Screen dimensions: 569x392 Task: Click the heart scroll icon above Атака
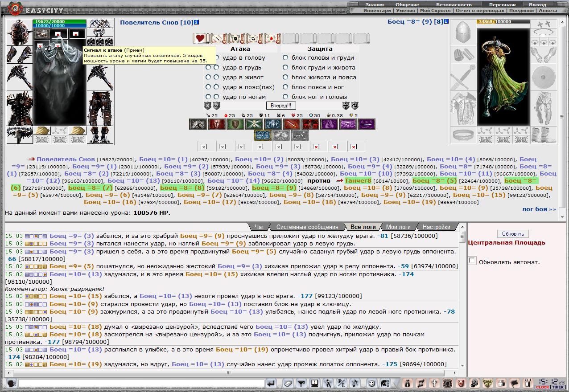[201, 38]
